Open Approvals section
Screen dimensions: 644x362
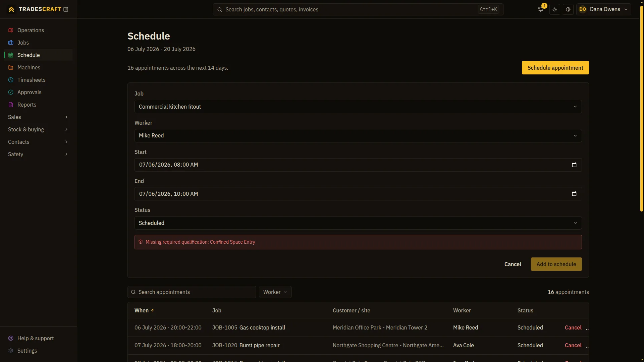[x=38, y=92]
